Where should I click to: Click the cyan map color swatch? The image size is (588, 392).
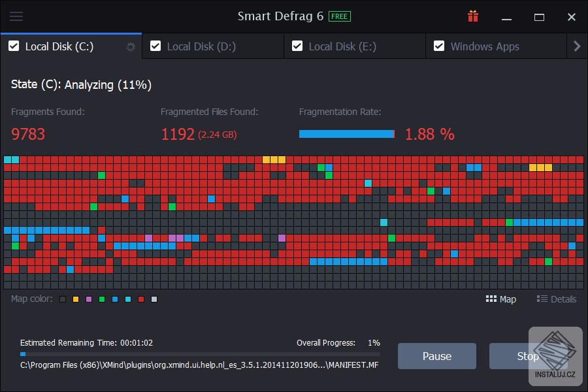pyautogui.click(x=128, y=299)
